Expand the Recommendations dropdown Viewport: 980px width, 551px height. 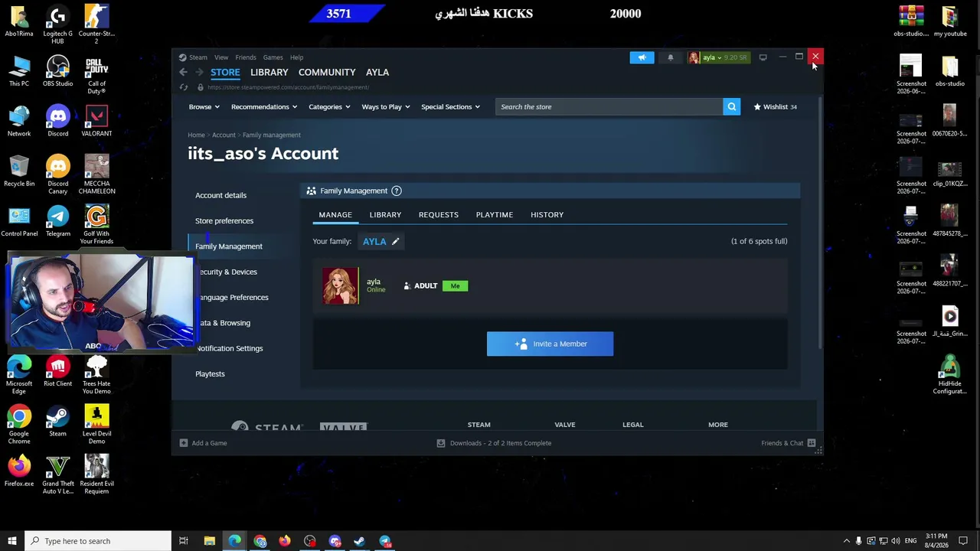pos(264,107)
